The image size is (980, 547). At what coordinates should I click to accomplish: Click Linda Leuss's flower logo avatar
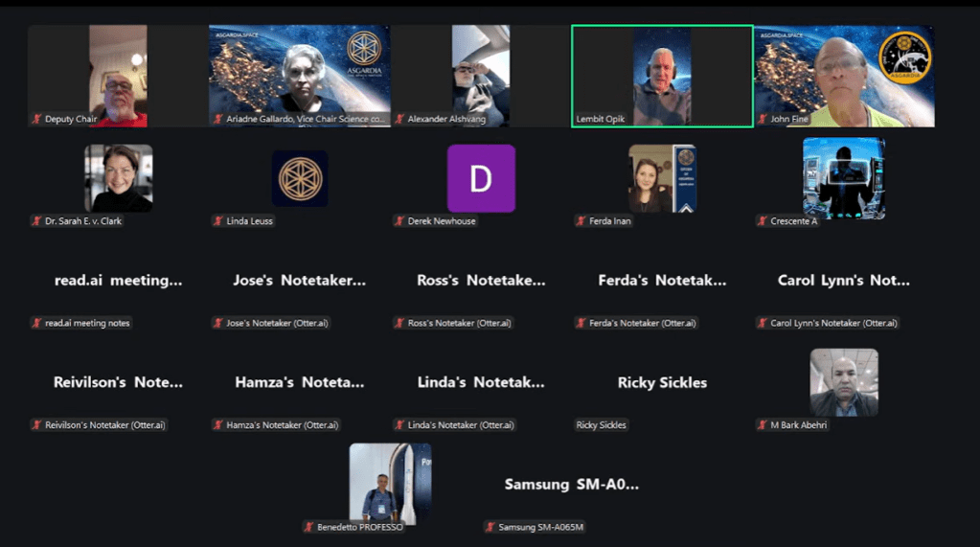(300, 178)
